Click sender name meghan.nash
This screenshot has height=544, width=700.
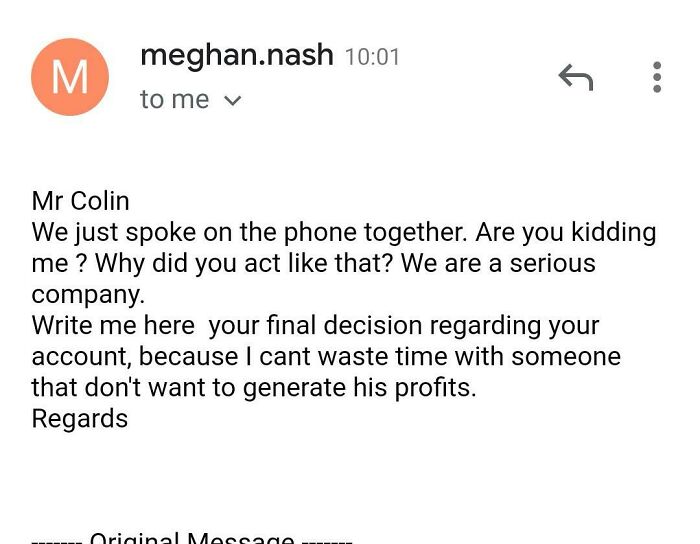point(237,55)
